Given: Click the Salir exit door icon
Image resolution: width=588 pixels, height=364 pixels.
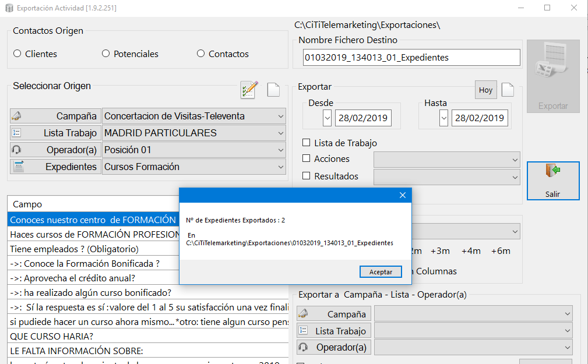Looking at the screenshot, I should 553,171.
